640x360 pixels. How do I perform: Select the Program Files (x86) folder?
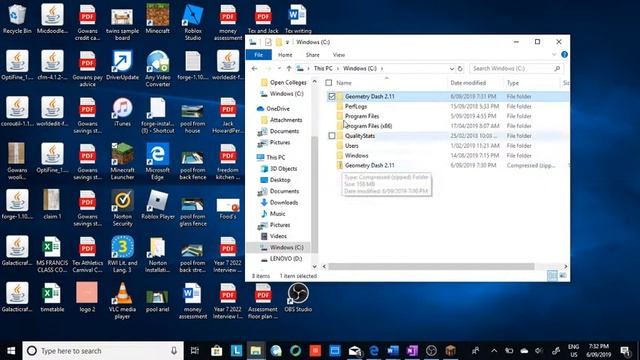(447, 126)
